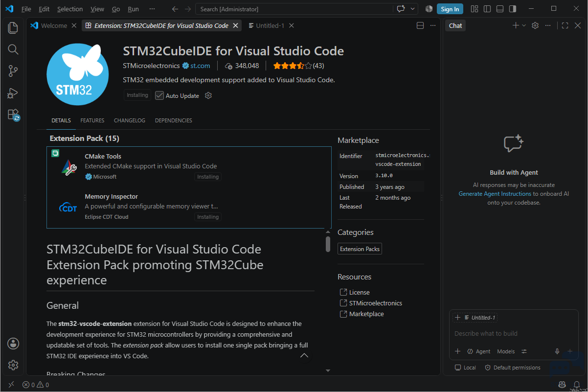Switch to the FEATURES tab

click(92, 120)
